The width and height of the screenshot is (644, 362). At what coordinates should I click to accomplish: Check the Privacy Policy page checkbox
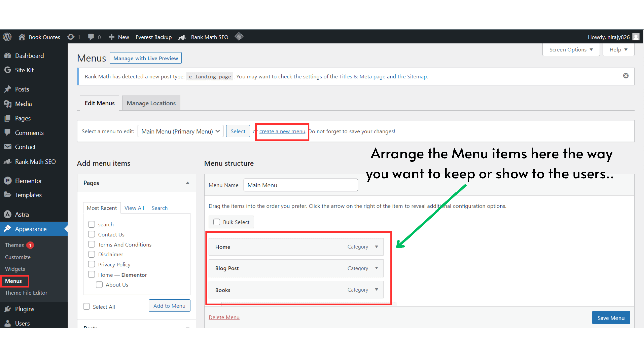[91, 264]
